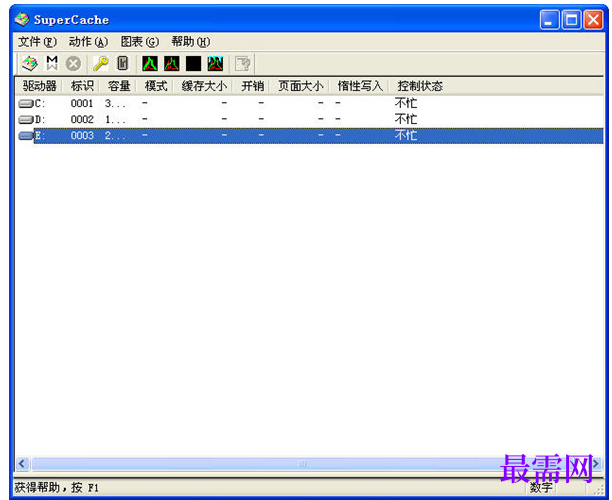Minimize the SuperCache window

550,20
